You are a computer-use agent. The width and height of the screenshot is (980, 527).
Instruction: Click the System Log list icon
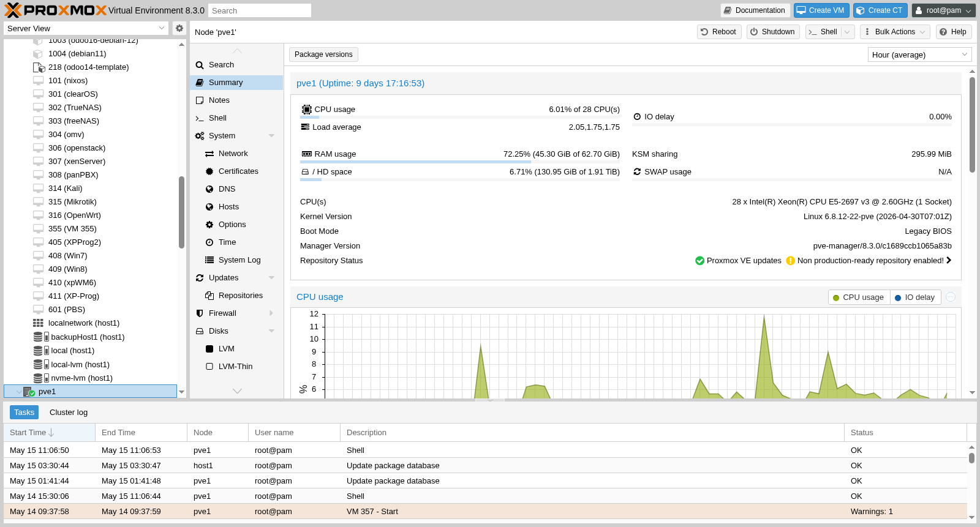pos(209,260)
